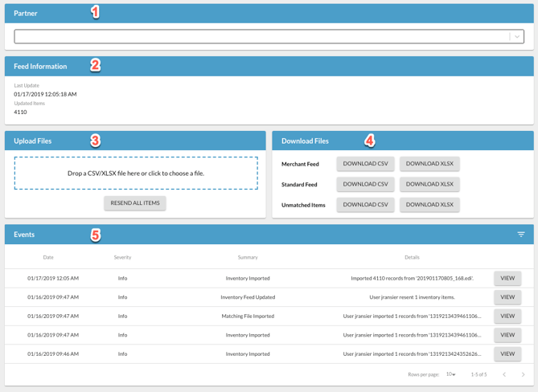
Task: View the 01/16/2019 09:46 AM event
Action: pyautogui.click(x=507, y=353)
